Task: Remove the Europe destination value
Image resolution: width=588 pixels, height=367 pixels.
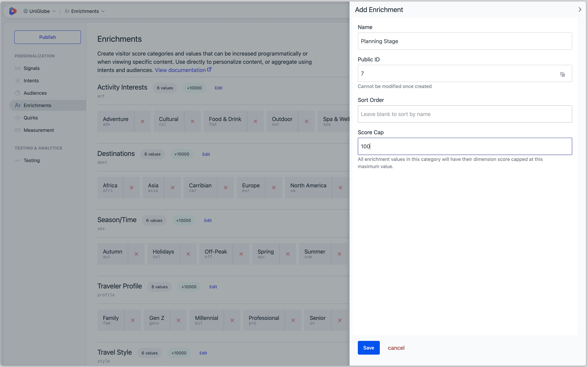Action: point(274,188)
